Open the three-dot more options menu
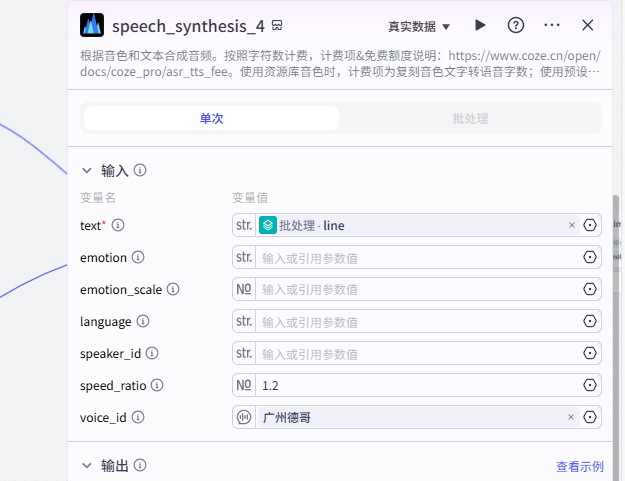 point(552,25)
